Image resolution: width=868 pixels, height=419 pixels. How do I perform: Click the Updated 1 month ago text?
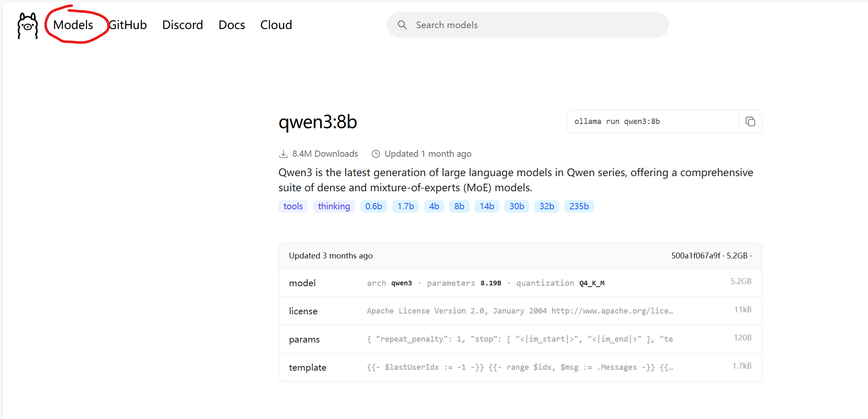coord(428,154)
